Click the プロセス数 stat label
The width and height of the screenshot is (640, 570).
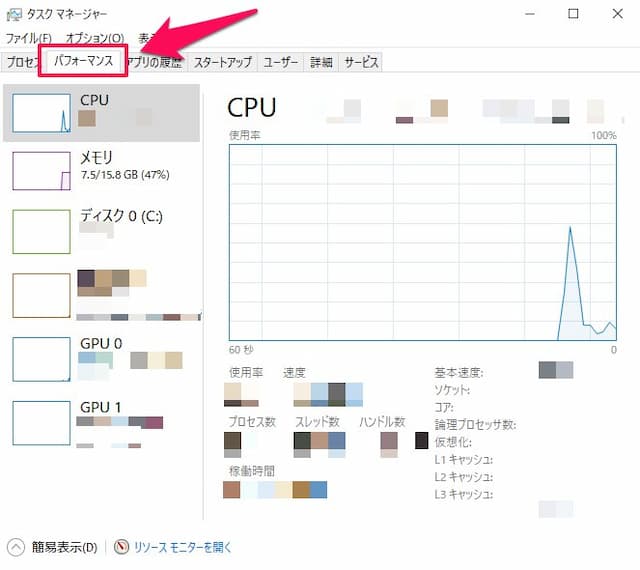coord(252,422)
